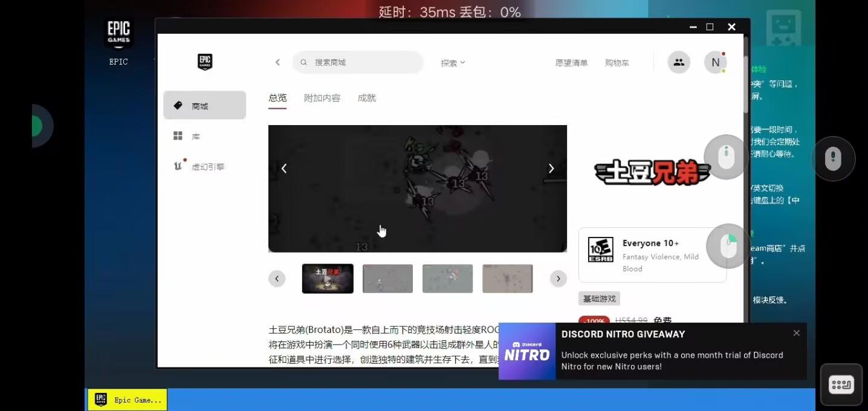Switch to the 总览 tab
Screen dimensions: 868x411
point(277,98)
